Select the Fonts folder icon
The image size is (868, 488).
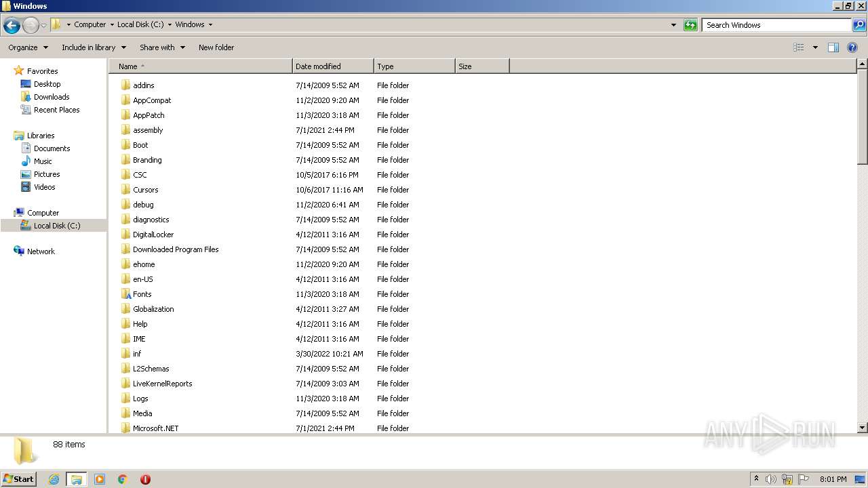pos(125,294)
